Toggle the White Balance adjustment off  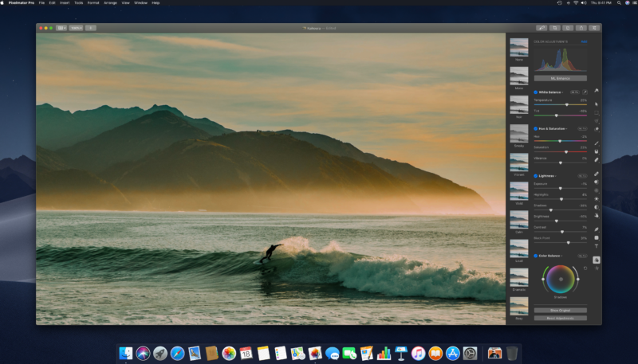(535, 92)
